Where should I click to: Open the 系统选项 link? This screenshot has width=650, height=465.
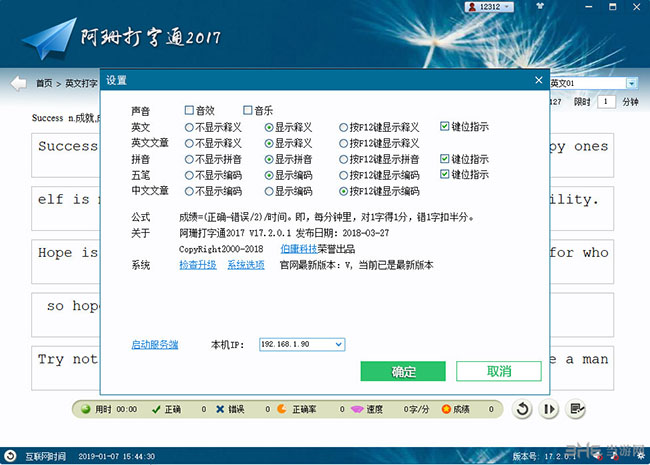tap(246, 265)
